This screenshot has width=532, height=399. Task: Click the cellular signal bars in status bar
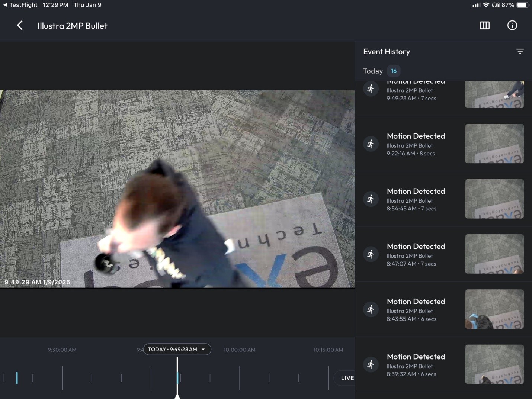[476, 5]
